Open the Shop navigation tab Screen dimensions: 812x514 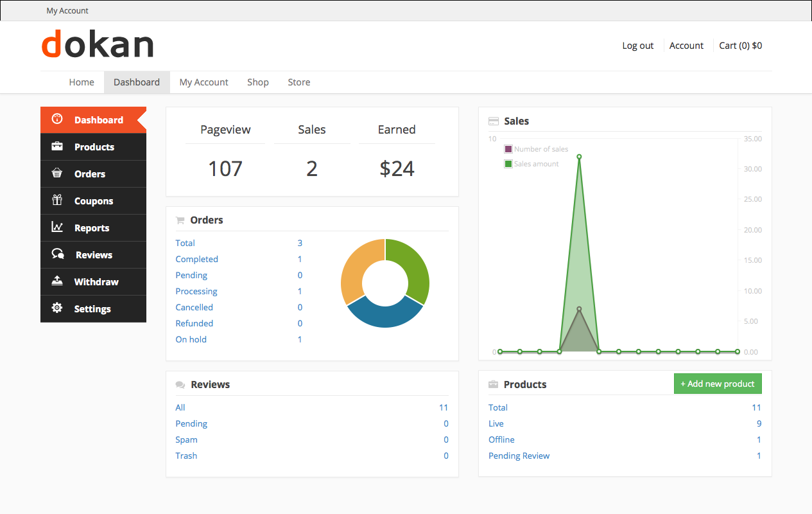(x=258, y=82)
